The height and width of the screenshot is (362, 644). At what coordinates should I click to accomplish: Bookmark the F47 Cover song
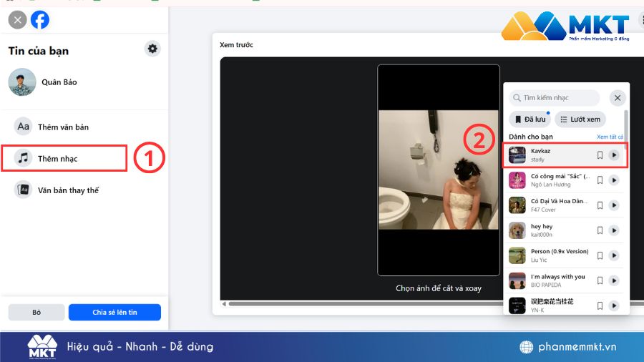[x=600, y=205]
